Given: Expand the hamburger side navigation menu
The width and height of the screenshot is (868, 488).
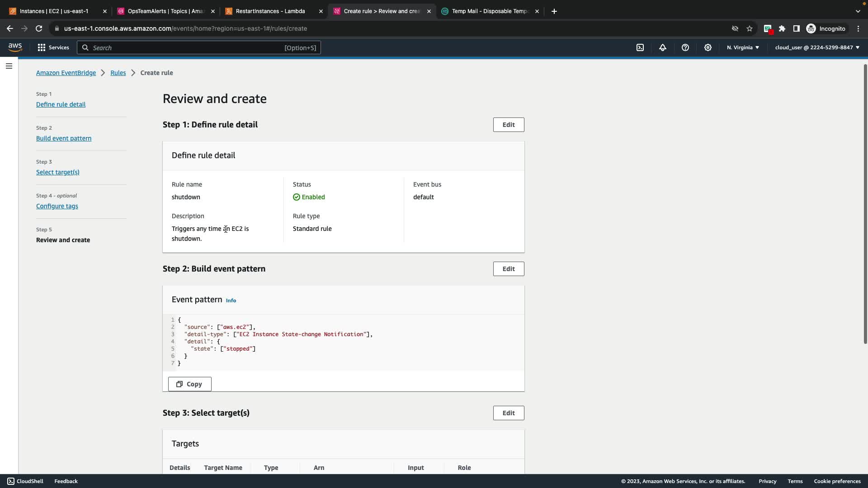Looking at the screenshot, I should coord(9,66).
